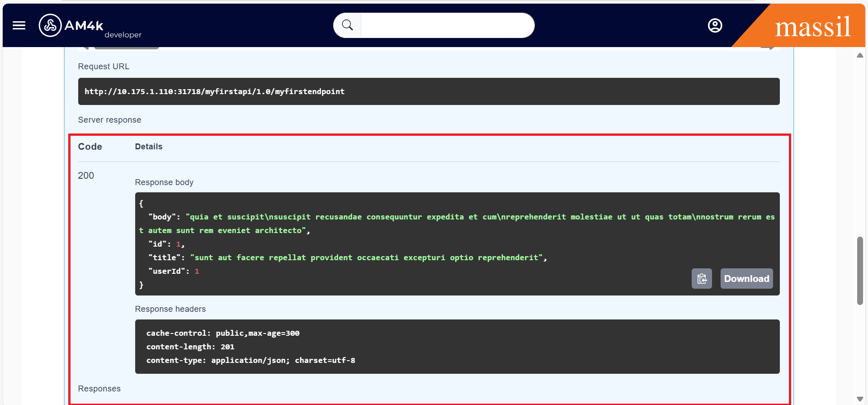Open the user account profile icon

[715, 25]
